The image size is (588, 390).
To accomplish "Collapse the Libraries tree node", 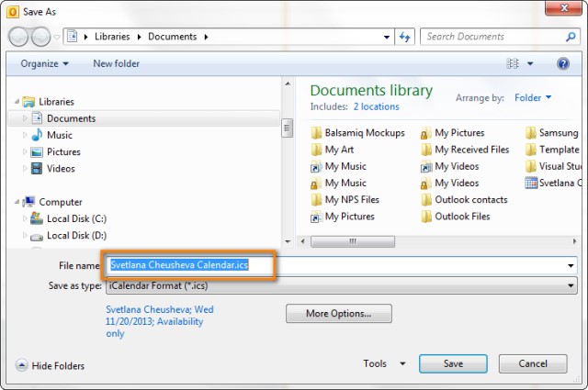I will coord(17,101).
